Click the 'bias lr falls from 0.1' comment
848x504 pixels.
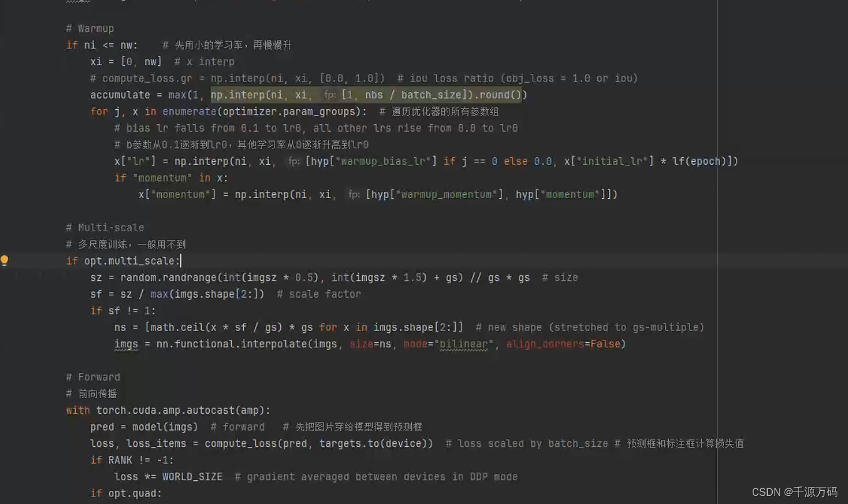click(x=316, y=128)
